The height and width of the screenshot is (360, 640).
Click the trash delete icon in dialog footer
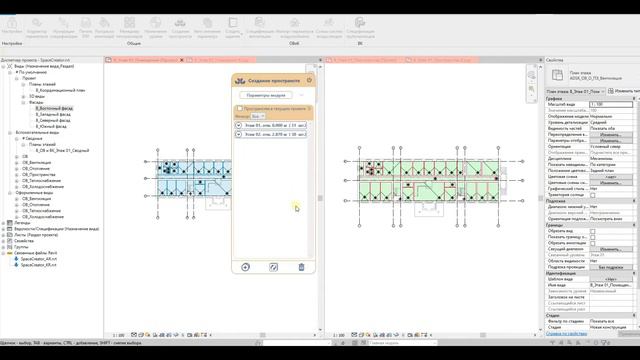pyautogui.click(x=301, y=267)
